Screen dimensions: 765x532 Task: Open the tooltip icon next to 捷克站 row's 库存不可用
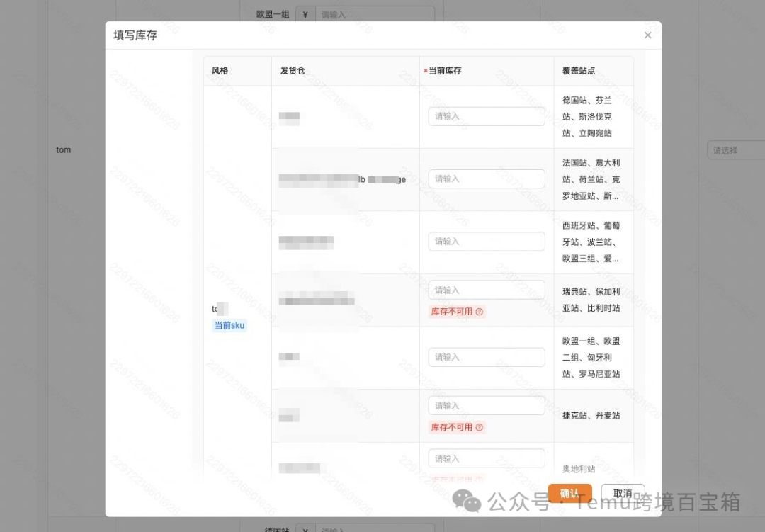coord(480,427)
